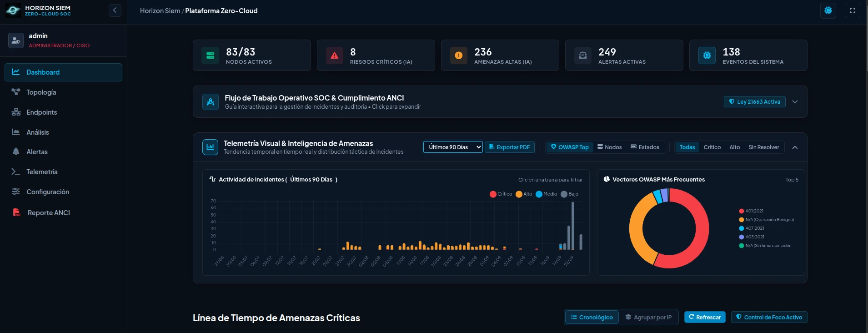Expand the Flujo de Trabajo Operativo panel chevron
The height and width of the screenshot is (333, 868).
click(795, 102)
